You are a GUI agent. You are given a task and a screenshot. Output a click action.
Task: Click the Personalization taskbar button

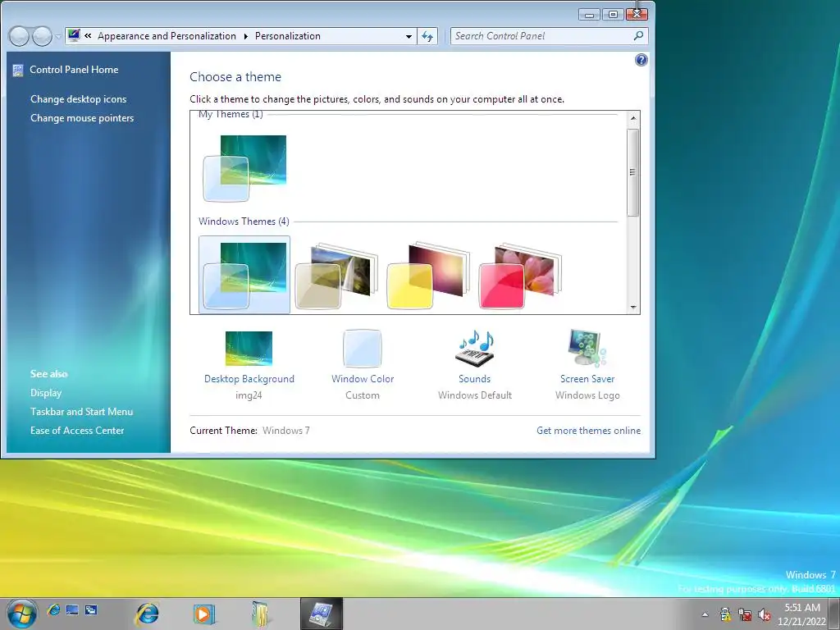pos(321,614)
